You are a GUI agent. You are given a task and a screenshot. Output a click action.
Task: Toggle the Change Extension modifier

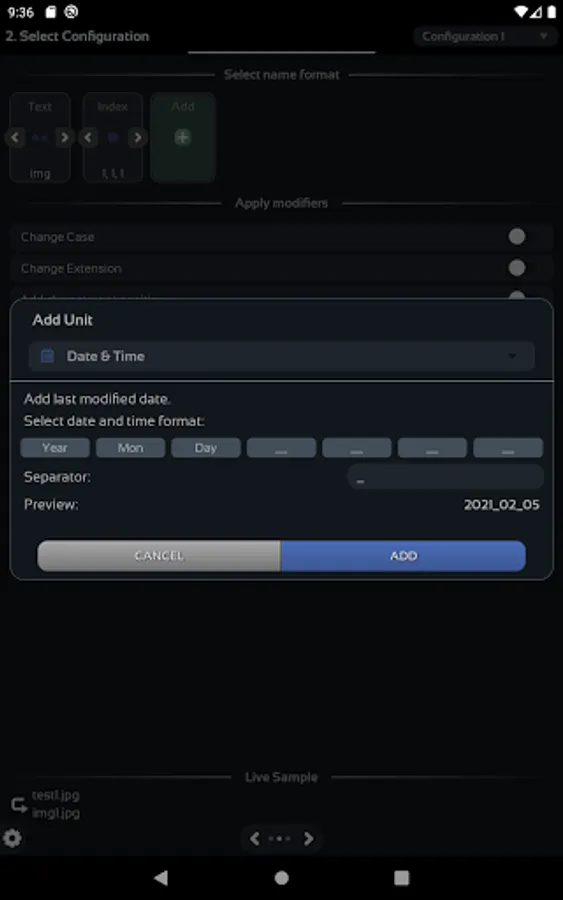click(x=517, y=267)
